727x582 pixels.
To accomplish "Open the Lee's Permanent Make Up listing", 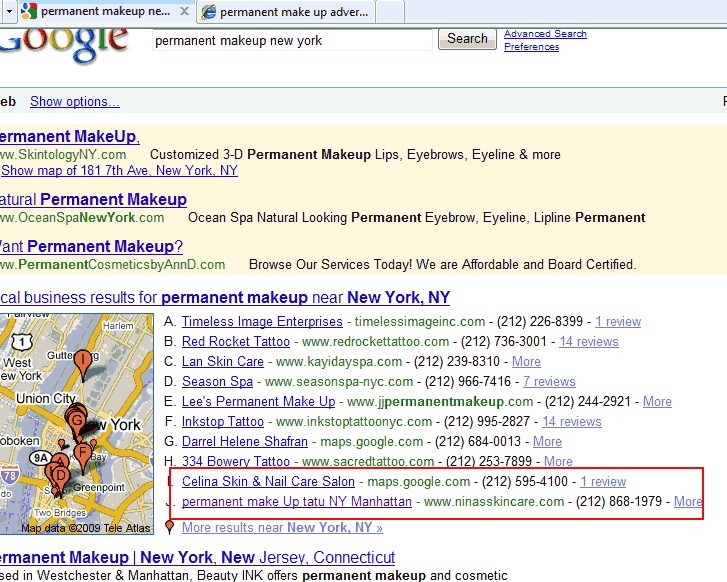I will [x=258, y=401].
